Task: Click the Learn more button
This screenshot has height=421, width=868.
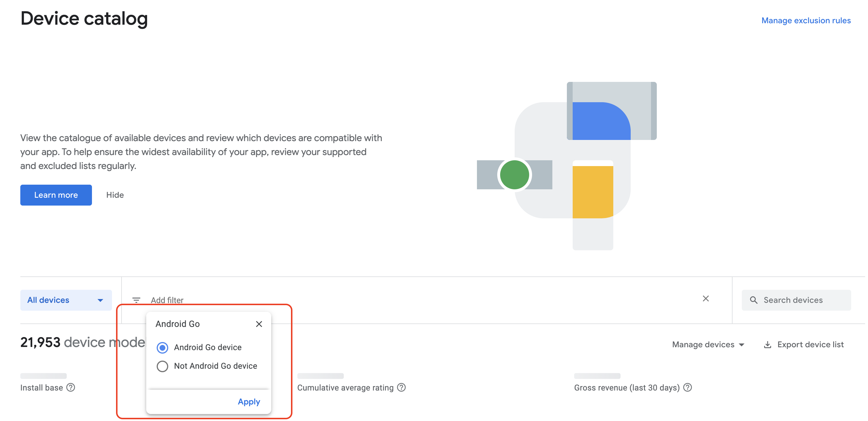Action: point(56,195)
